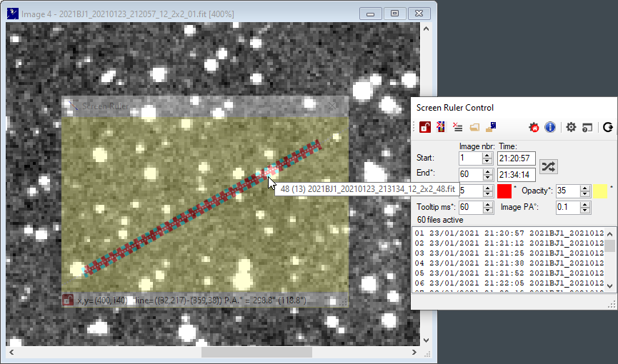Click the plain open folder icon
Screen dimensions: 618x364
(x=474, y=127)
